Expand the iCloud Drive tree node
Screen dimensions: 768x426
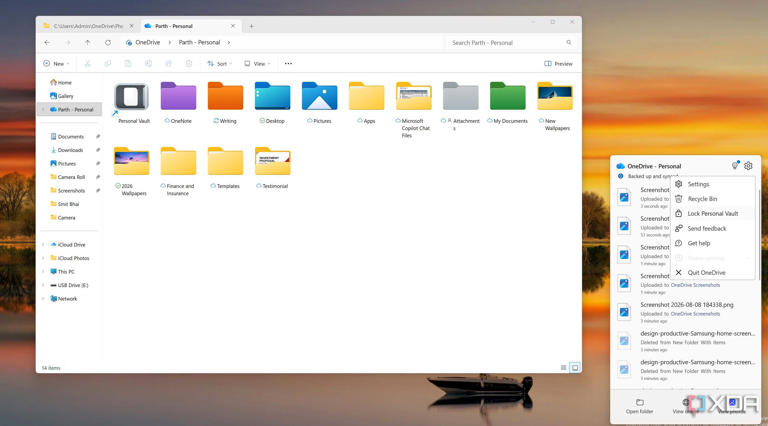point(44,245)
